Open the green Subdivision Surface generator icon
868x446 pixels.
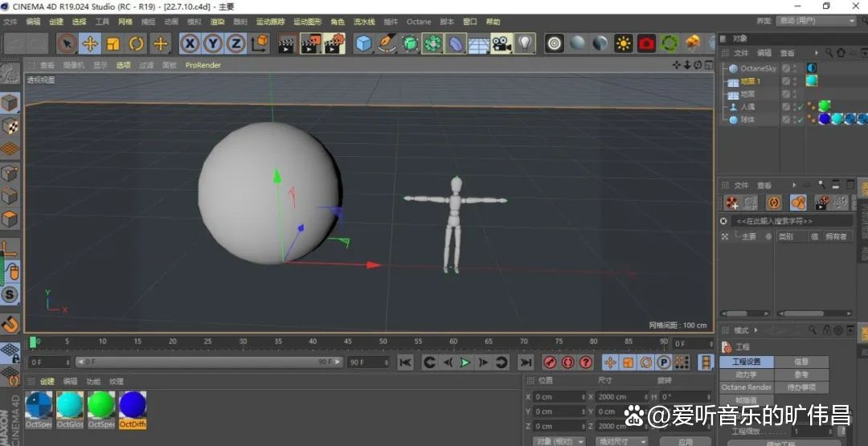[410, 43]
